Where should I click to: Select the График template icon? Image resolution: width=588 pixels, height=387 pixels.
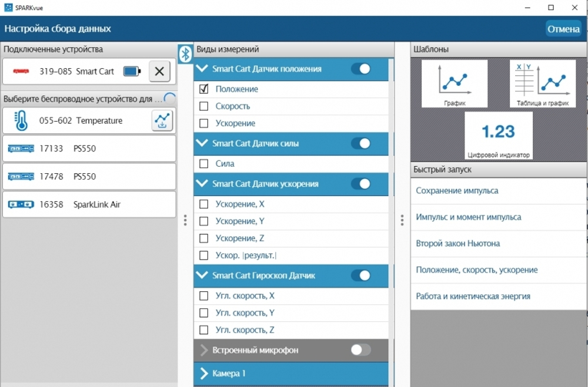(454, 84)
